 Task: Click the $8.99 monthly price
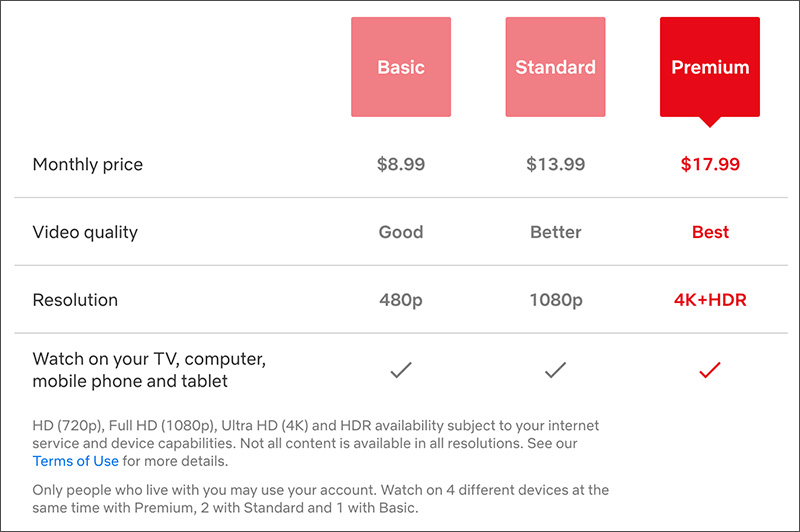[401, 164]
